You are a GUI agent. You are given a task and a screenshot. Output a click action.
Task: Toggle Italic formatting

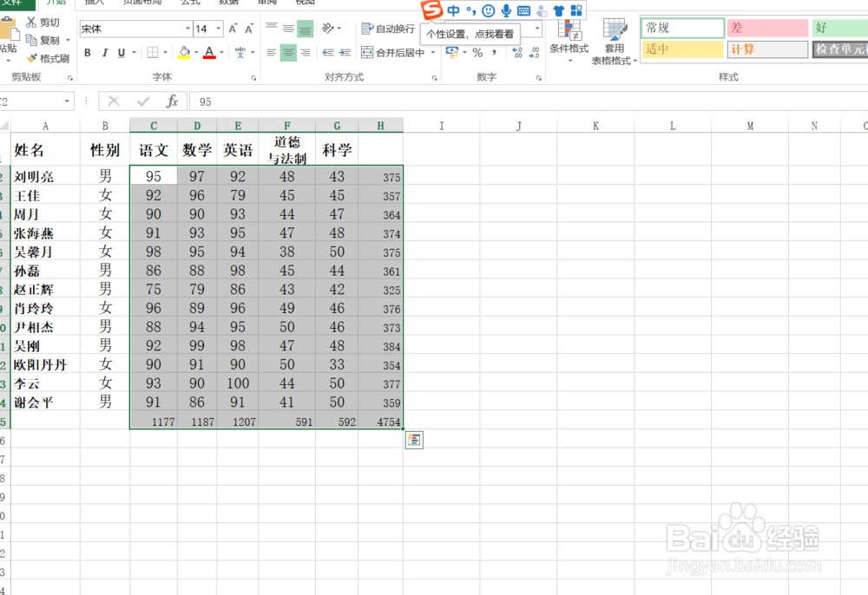click(x=105, y=53)
